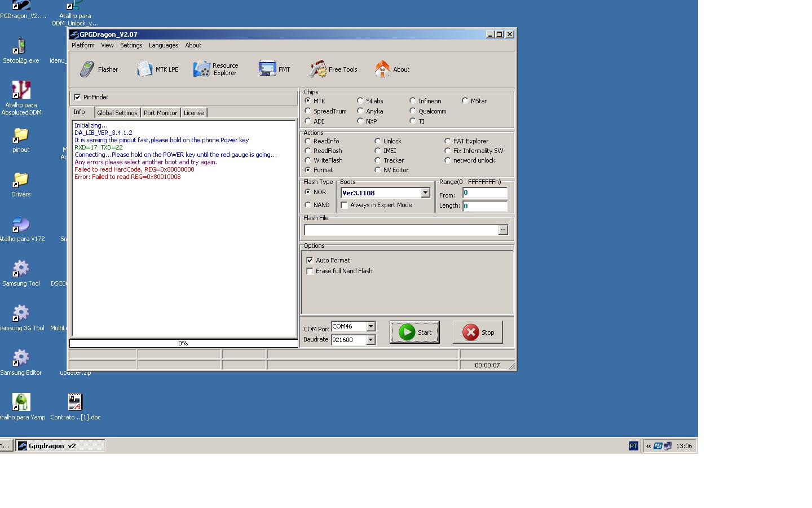Open Atalho para V172 shortcut
This screenshot has height=508, width=812.
pyautogui.click(x=21, y=229)
